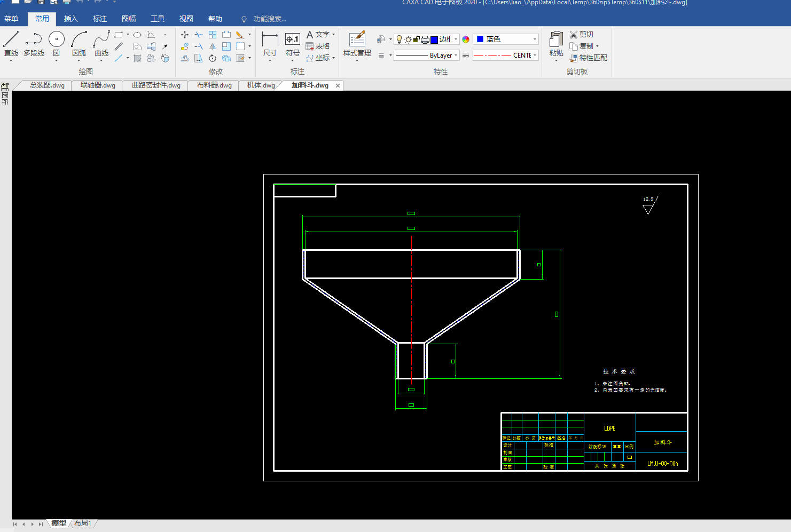791x532 pixels.
Task: Expand the 圆 tool dropdown arrow
Action: [56, 60]
